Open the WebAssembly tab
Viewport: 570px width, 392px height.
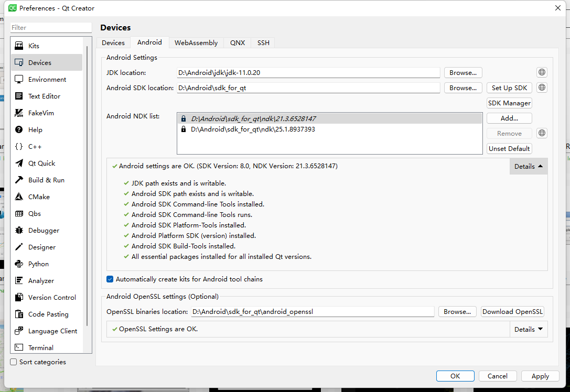point(196,43)
